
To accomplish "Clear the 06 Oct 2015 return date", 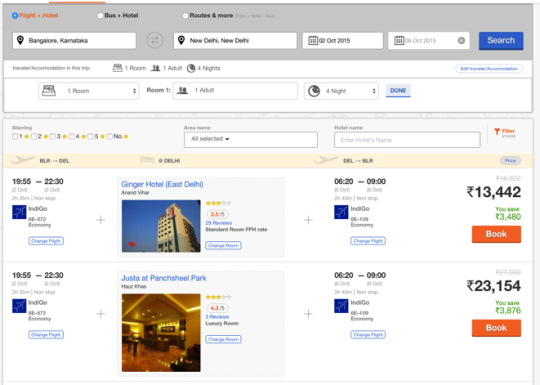I will pos(461,41).
